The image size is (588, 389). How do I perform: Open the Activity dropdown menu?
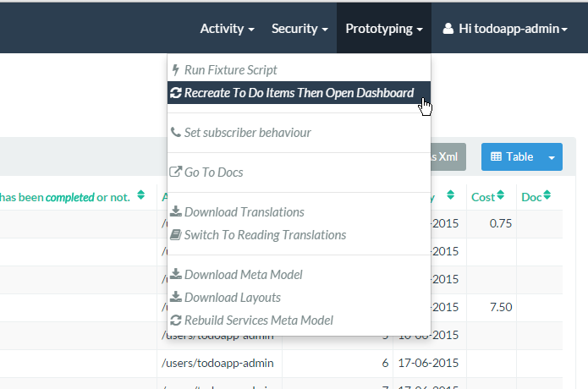click(x=227, y=29)
